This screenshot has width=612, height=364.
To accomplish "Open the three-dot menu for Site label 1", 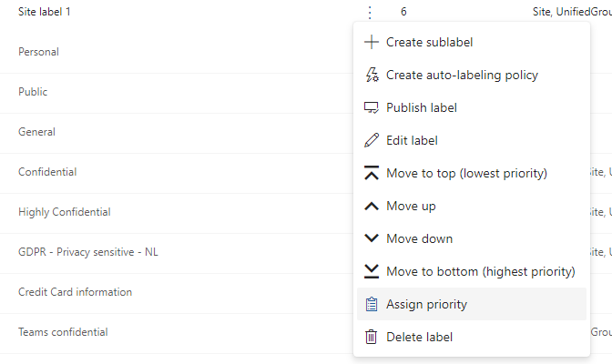I will (369, 12).
